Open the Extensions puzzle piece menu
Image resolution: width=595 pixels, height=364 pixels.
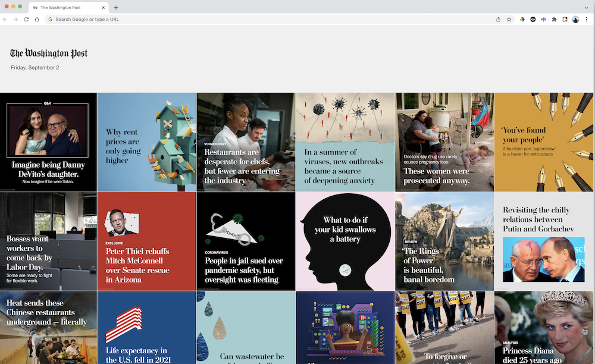click(554, 20)
